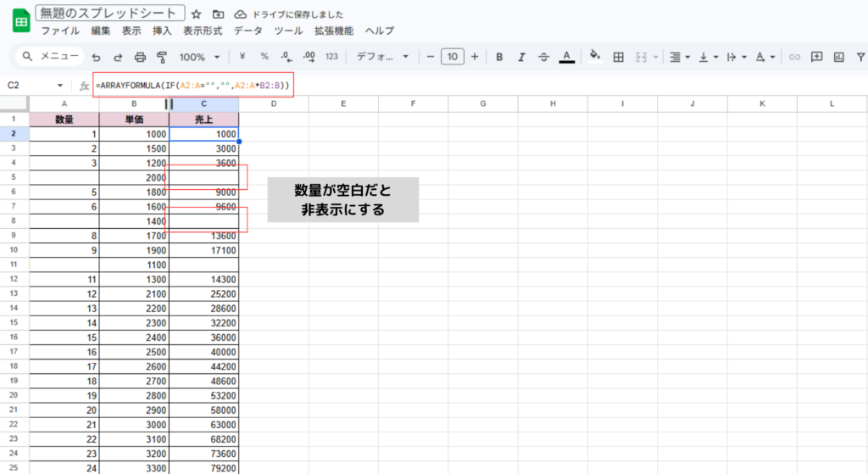Open text wrapping dropdown

tap(737, 57)
